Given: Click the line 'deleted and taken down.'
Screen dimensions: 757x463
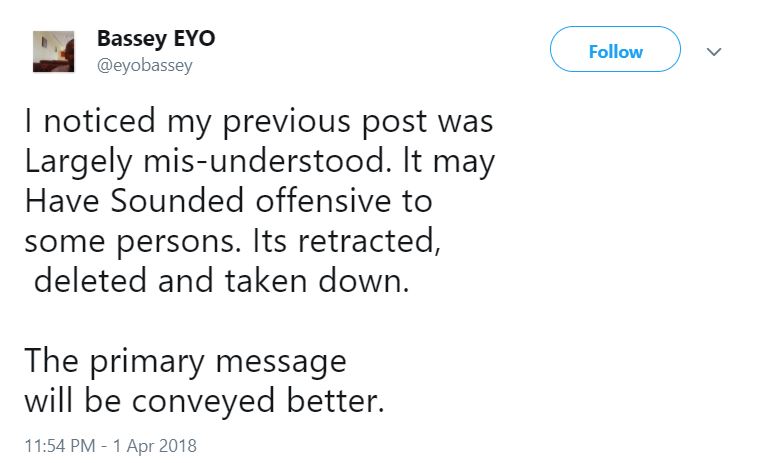Looking at the screenshot, I should click(222, 280).
